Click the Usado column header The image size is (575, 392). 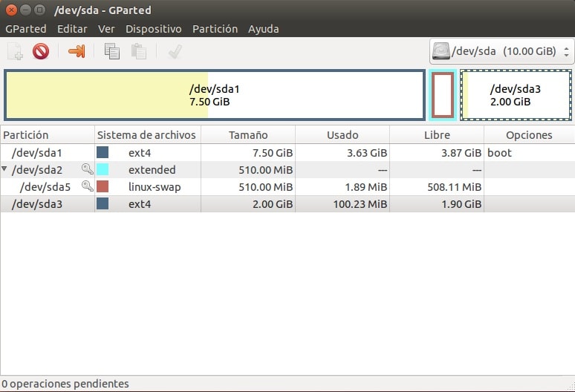(342, 135)
